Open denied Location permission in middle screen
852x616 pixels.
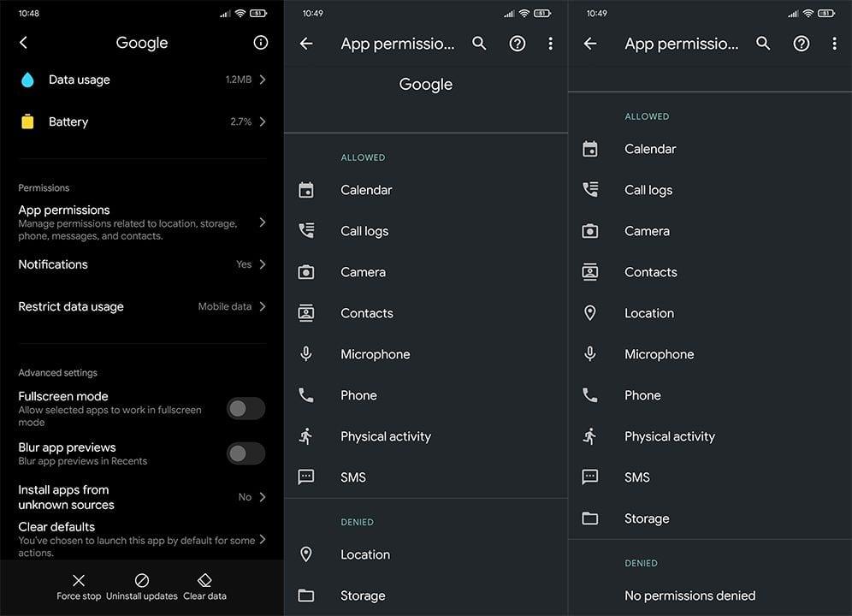pos(426,554)
